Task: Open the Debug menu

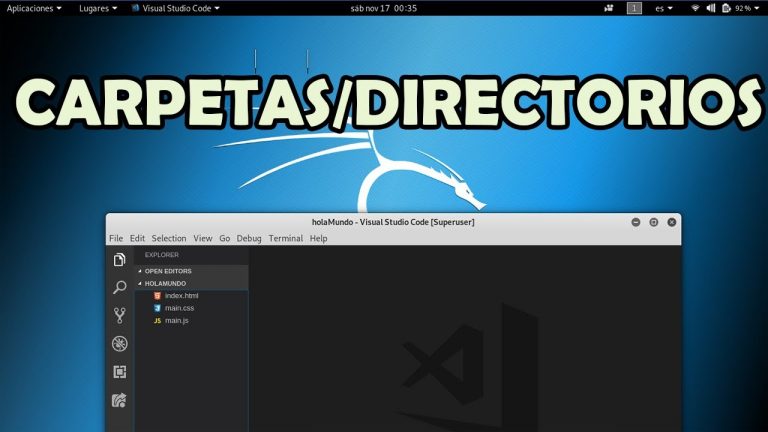Action: coord(249,239)
